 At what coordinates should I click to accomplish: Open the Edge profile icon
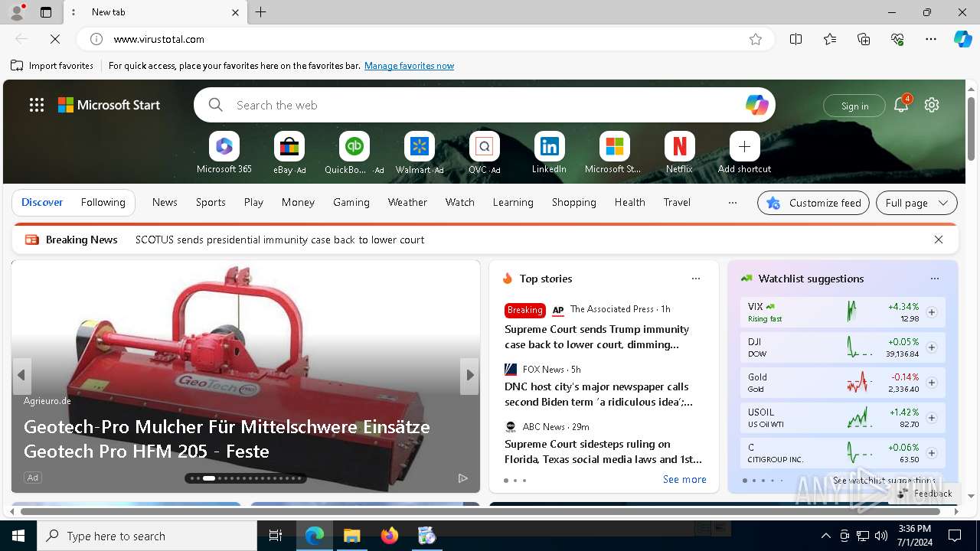pyautogui.click(x=16, y=12)
